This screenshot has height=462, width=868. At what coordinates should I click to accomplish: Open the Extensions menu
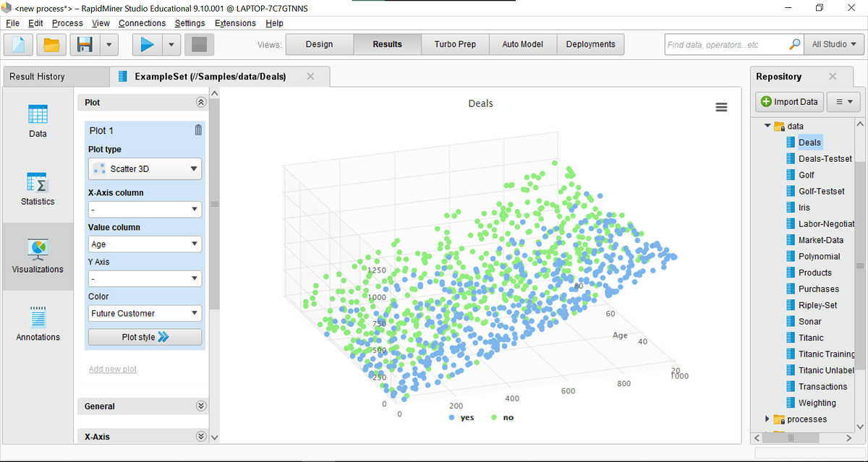pyautogui.click(x=235, y=23)
